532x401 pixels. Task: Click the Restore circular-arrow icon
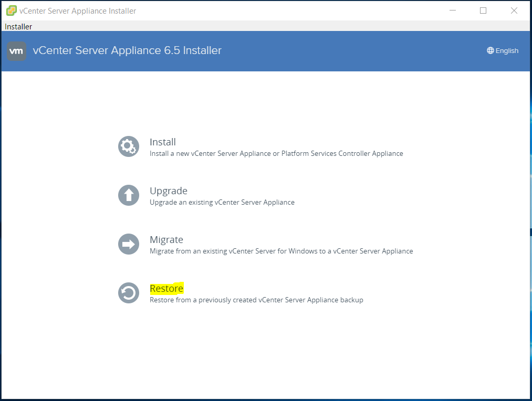tap(129, 293)
